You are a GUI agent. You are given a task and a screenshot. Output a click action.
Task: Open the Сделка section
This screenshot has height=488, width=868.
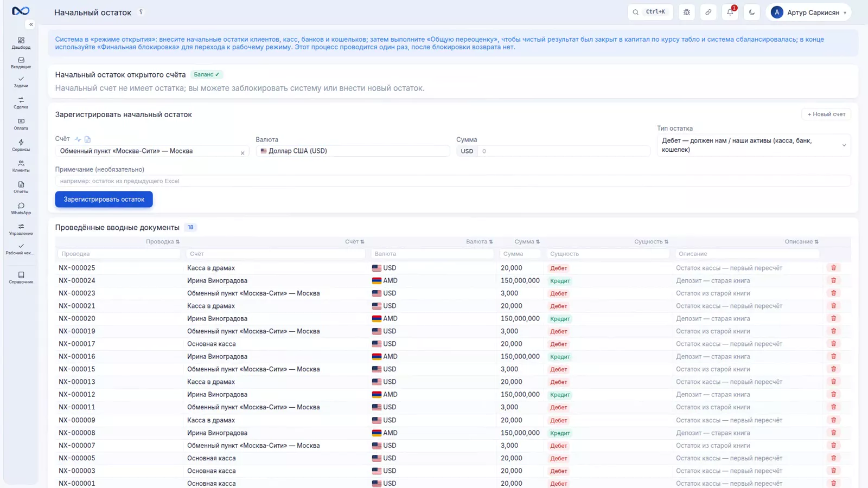21,103
